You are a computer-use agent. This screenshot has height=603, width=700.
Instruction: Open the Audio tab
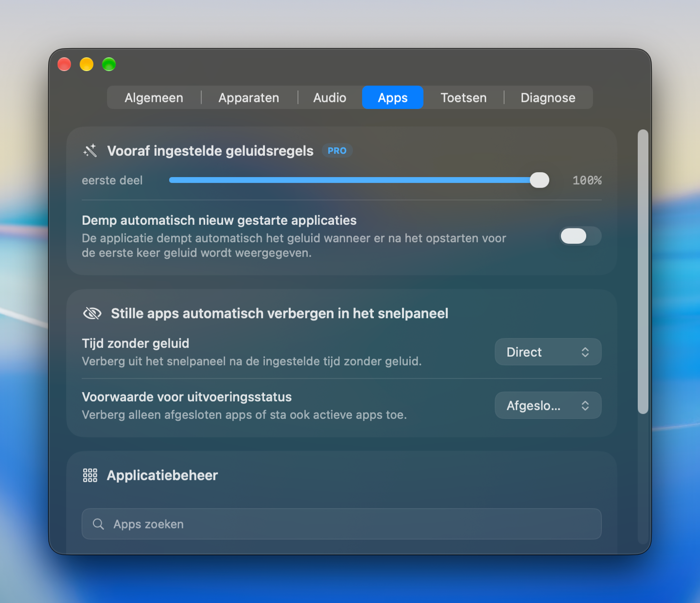click(x=330, y=98)
